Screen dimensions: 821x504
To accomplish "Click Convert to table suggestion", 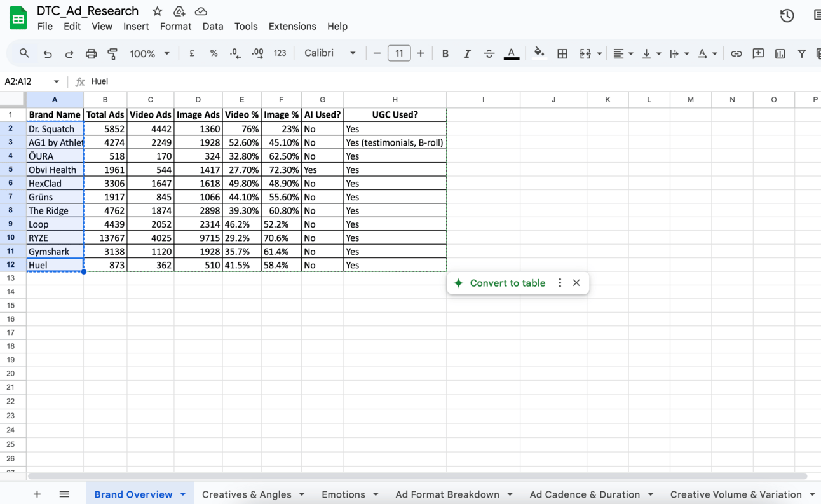I will (x=499, y=283).
